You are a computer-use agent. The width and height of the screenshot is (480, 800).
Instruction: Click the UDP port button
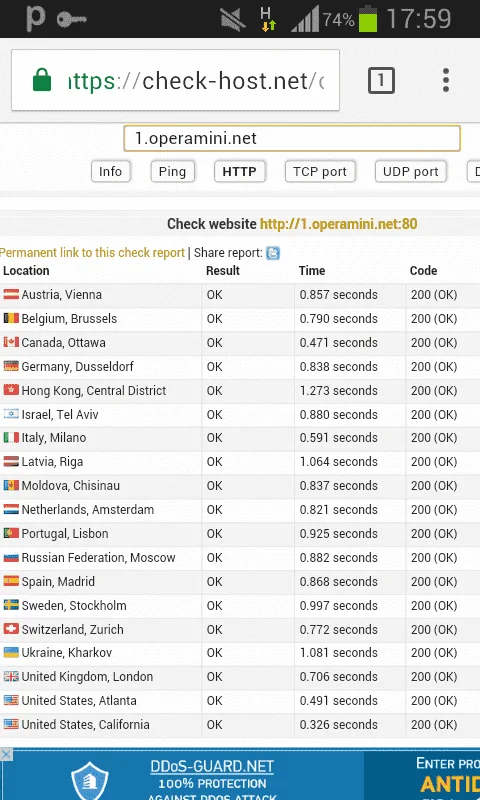(411, 171)
